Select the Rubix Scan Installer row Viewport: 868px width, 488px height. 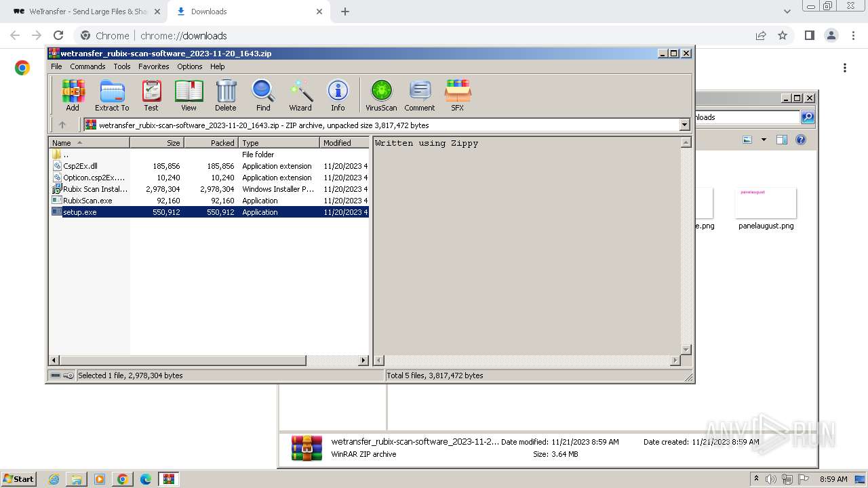(210, 189)
